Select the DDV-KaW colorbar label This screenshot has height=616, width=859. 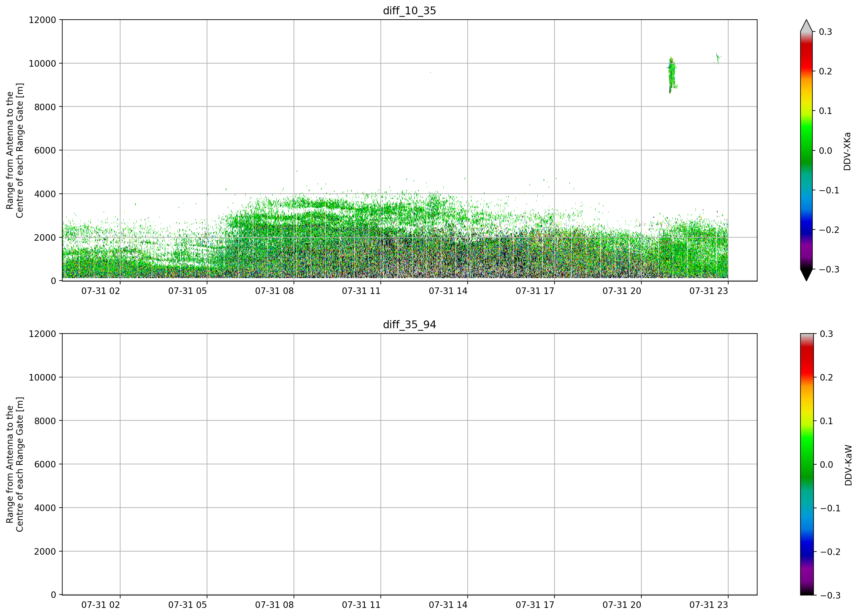pyautogui.click(x=848, y=465)
